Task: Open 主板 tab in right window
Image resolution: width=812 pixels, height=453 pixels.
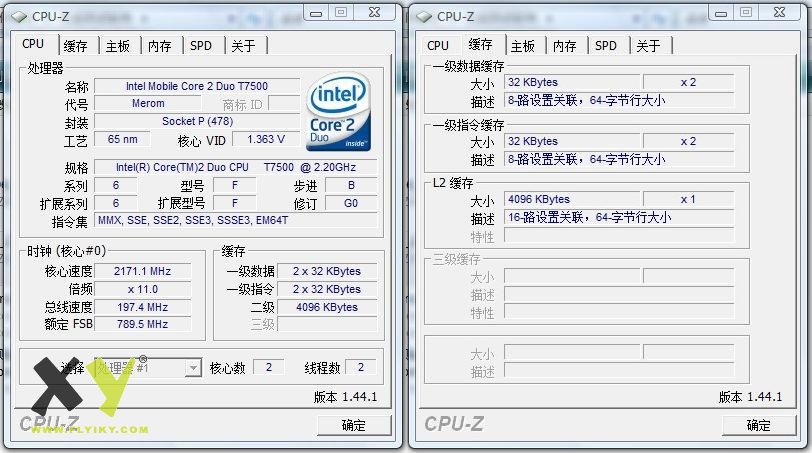Action: (x=523, y=46)
